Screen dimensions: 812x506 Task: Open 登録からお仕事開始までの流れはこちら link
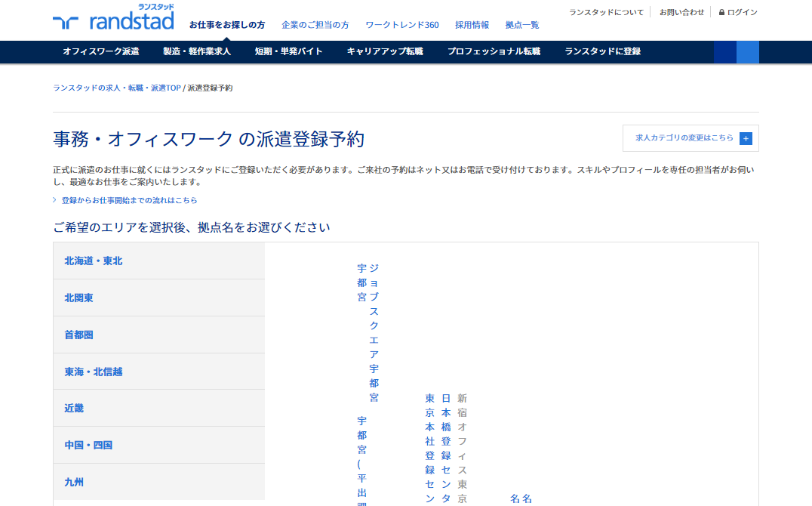129,200
